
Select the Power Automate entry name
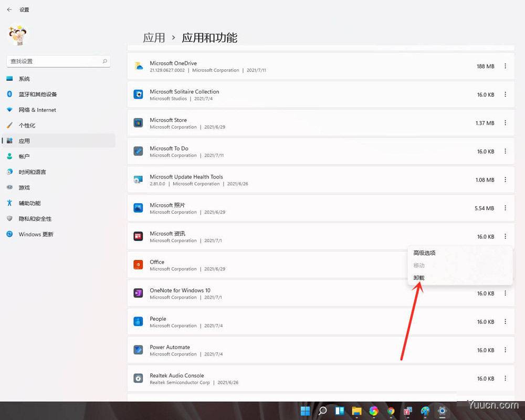click(170, 347)
